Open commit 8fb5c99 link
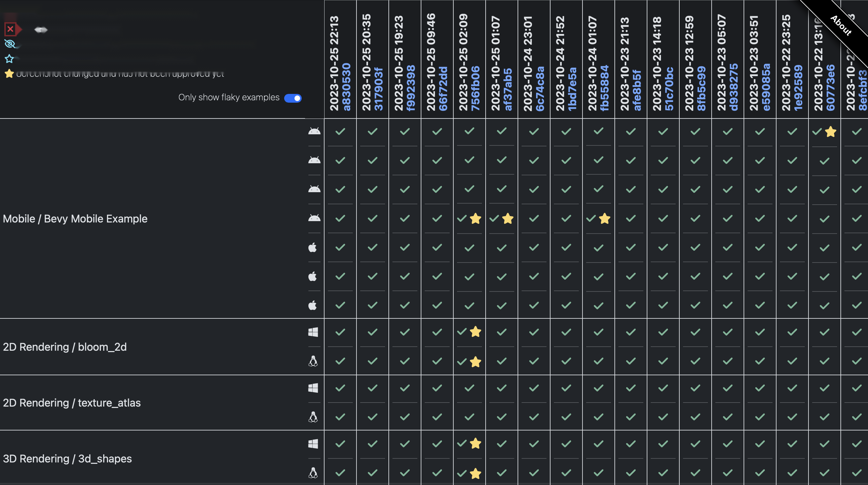 tap(702, 89)
